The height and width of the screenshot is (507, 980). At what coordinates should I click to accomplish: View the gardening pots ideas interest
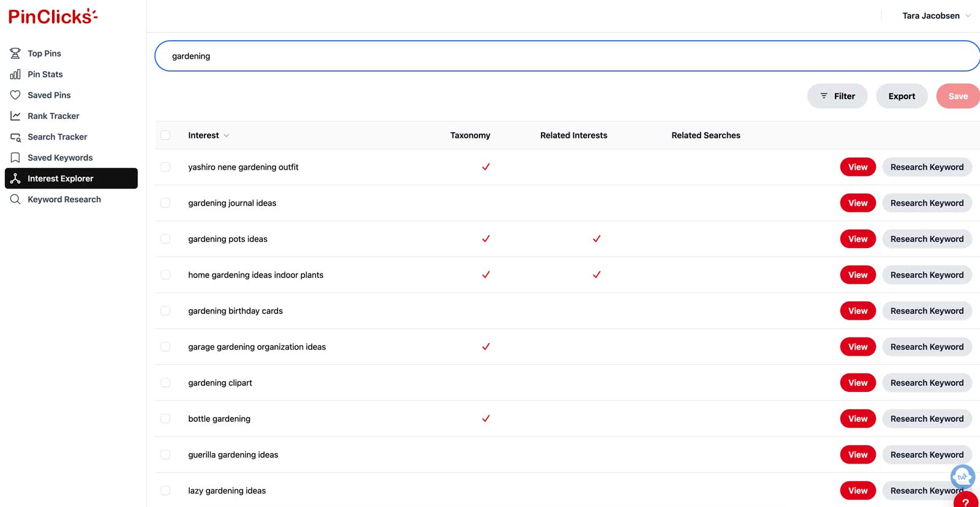coord(858,239)
